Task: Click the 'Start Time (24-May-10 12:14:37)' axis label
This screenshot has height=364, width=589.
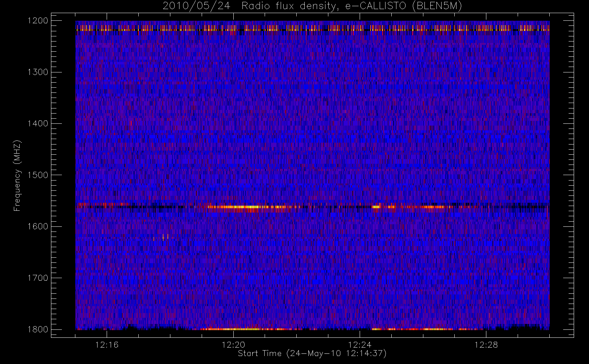Action: click(312, 353)
